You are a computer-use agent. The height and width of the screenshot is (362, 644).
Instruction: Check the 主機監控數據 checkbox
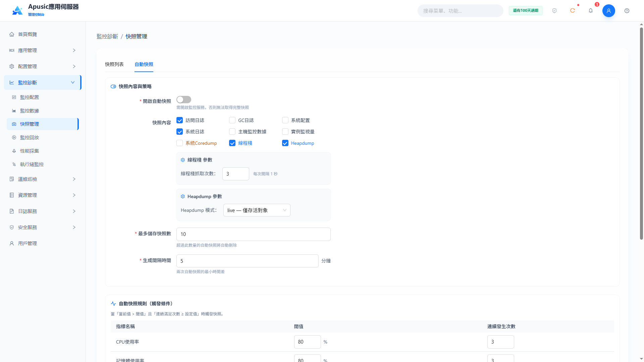click(232, 132)
